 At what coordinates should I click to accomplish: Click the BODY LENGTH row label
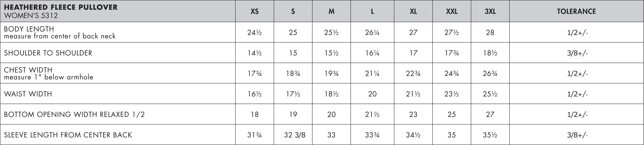tap(29, 29)
